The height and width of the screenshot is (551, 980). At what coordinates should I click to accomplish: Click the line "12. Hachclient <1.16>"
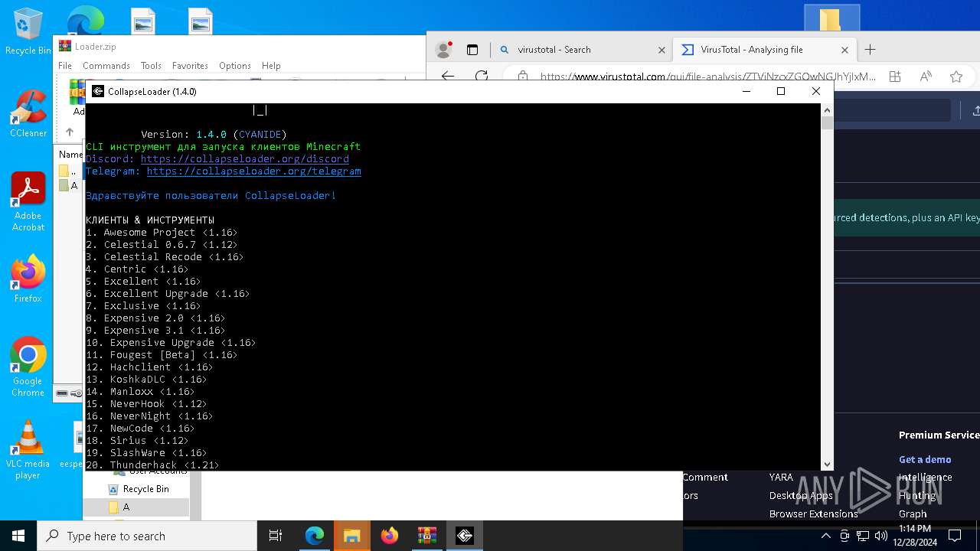(149, 367)
